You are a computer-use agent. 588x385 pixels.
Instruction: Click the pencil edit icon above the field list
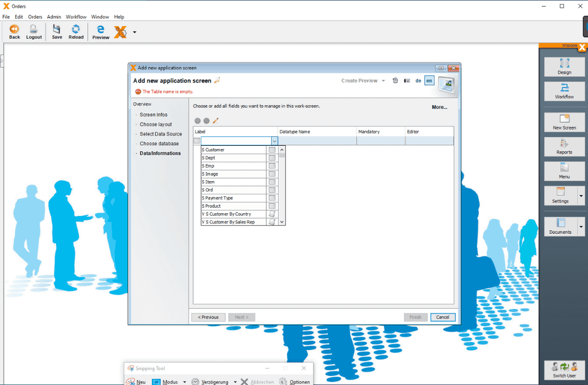[215, 121]
